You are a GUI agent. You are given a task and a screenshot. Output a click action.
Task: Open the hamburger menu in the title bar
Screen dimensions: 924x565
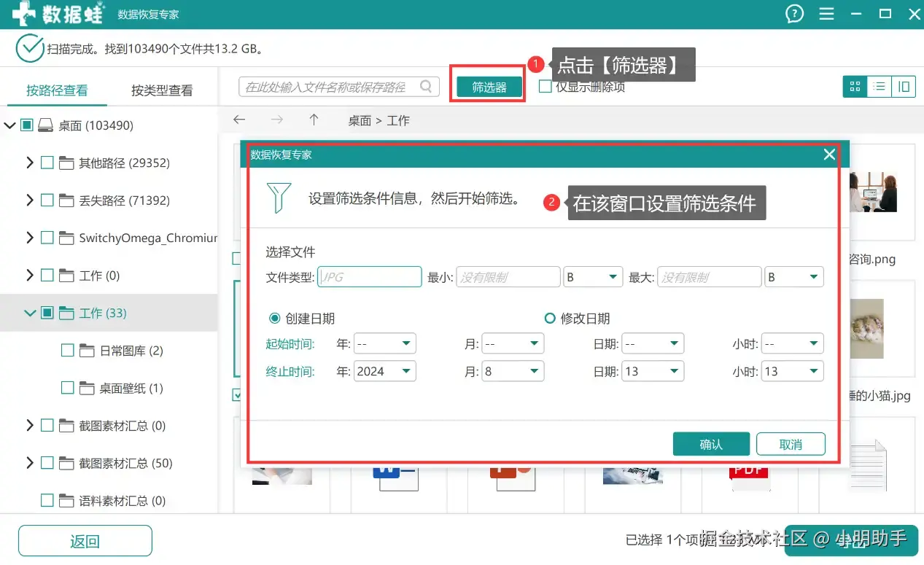point(826,14)
